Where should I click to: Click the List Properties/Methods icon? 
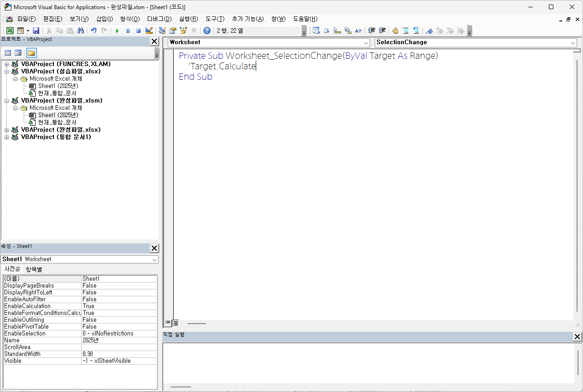pyautogui.click(x=316, y=31)
